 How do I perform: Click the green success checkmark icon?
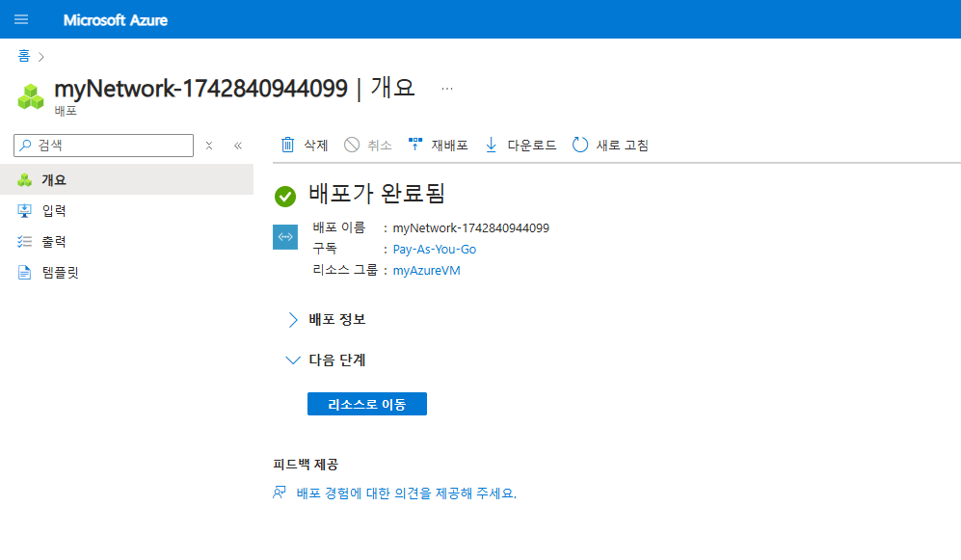point(285,197)
